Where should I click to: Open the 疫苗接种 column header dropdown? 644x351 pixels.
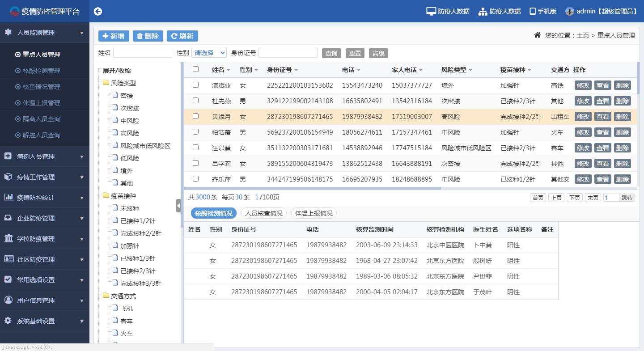pyautogui.click(x=530, y=70)
